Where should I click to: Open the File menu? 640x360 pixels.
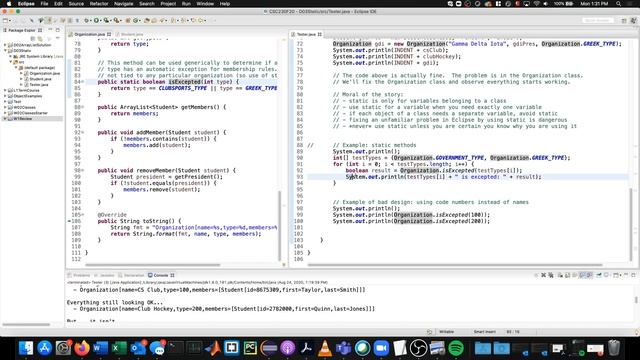click(x=44, y=4)
